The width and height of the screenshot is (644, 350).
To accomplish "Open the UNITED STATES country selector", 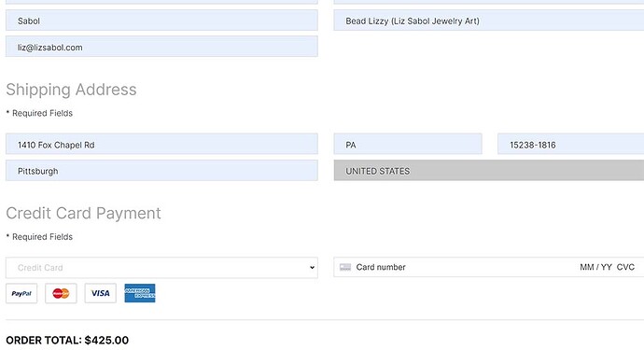I will tap(489, 171).
